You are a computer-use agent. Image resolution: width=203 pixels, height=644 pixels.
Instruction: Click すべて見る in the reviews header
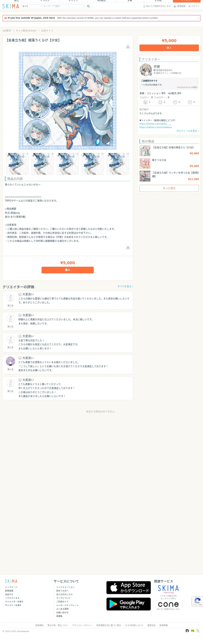[125, 286]
